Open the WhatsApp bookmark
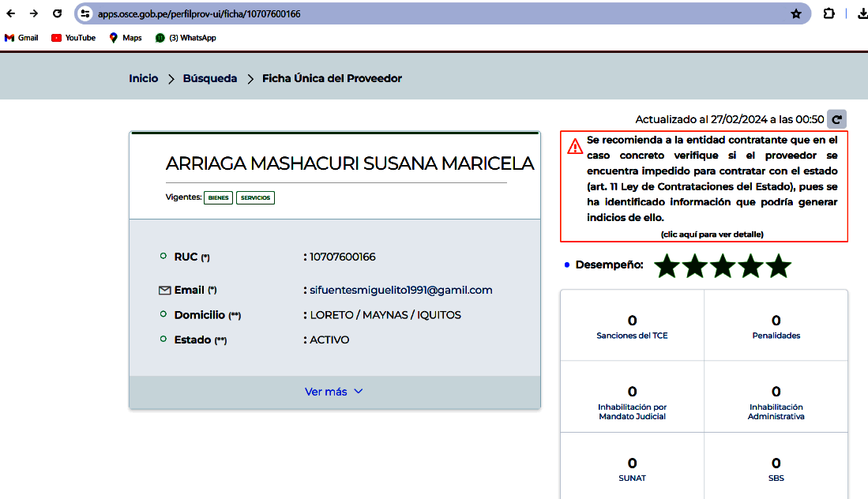 click(186, 37)
